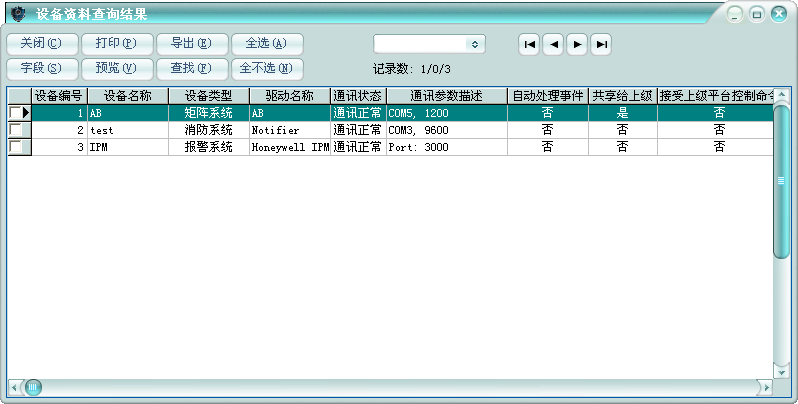Close window with title bar X

pyautogui.click(x=778, y=14)
